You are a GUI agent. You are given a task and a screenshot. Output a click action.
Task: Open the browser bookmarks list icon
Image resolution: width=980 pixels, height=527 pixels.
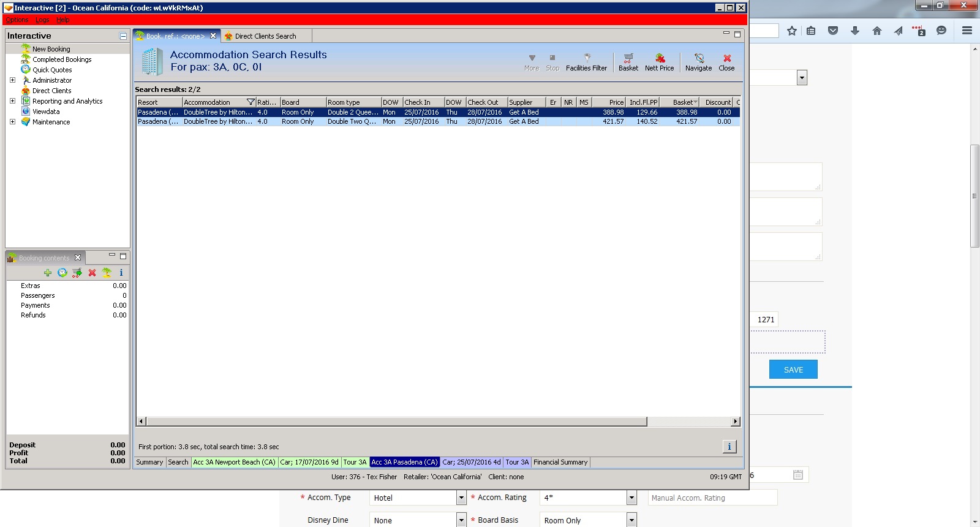[811, 31]
